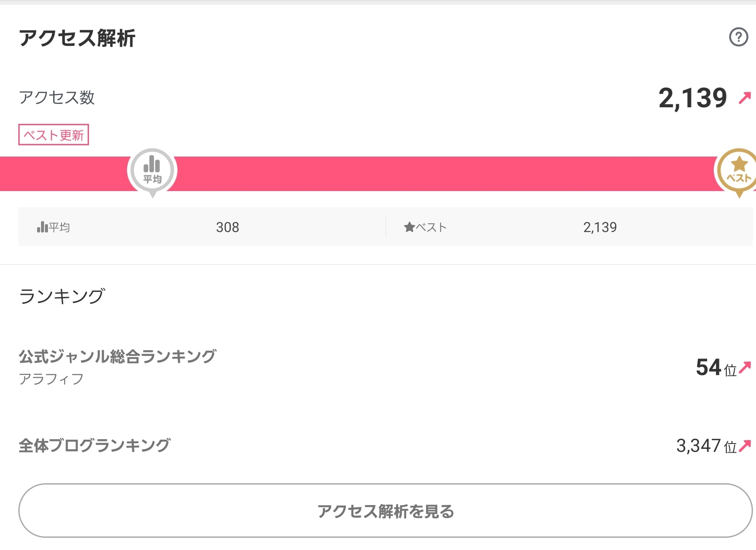Click the 2,139 access count number

coord(692,98)
